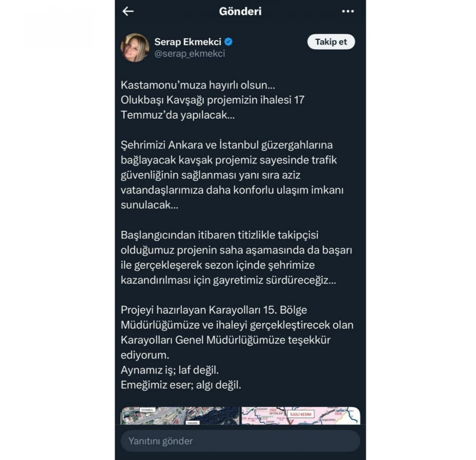Image resolution: width=476 pixels, height=460 pixels.
Task: Follow the account with Takip et
Action: tap(331, 42)
